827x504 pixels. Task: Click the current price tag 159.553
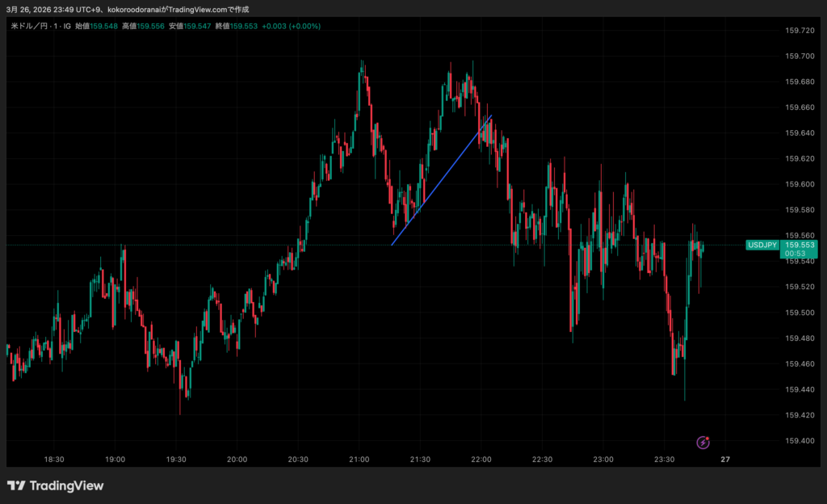800,245
